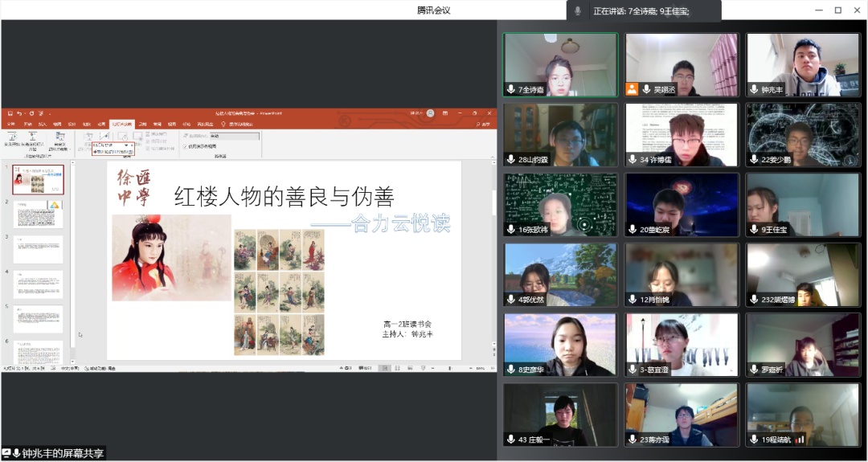Click the microphone icon on 钟兆丰's video tile

point(755,90)
